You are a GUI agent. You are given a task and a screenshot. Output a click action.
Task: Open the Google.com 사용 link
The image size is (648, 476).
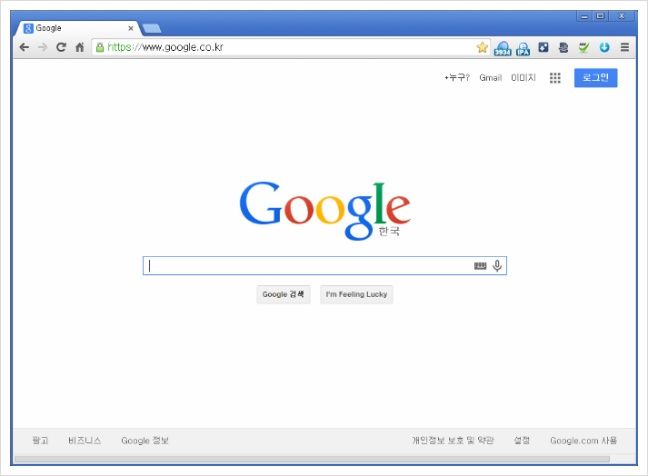pos(583,440)
